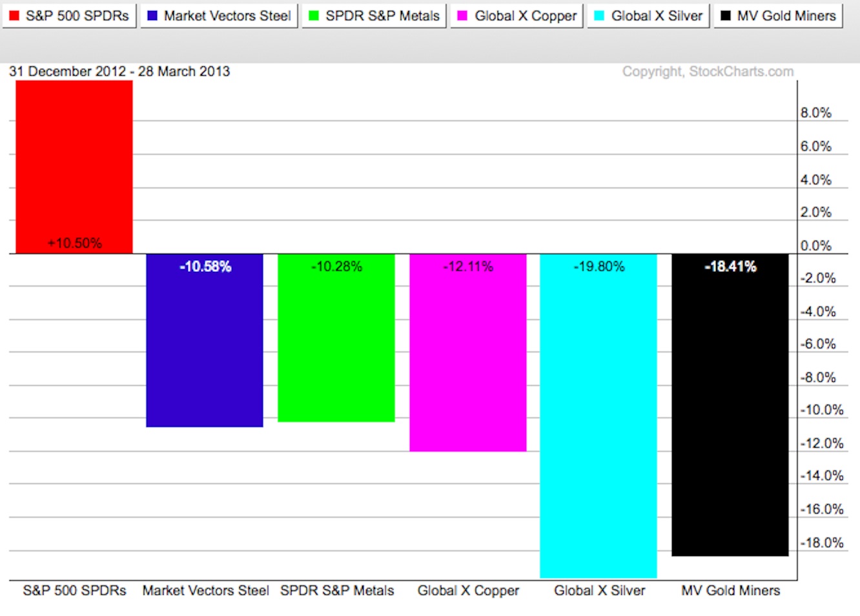Screen dimensions: 860x616
Task: Click the -19.80% value label
Action: pyautogui.click(x=599, y=267)
